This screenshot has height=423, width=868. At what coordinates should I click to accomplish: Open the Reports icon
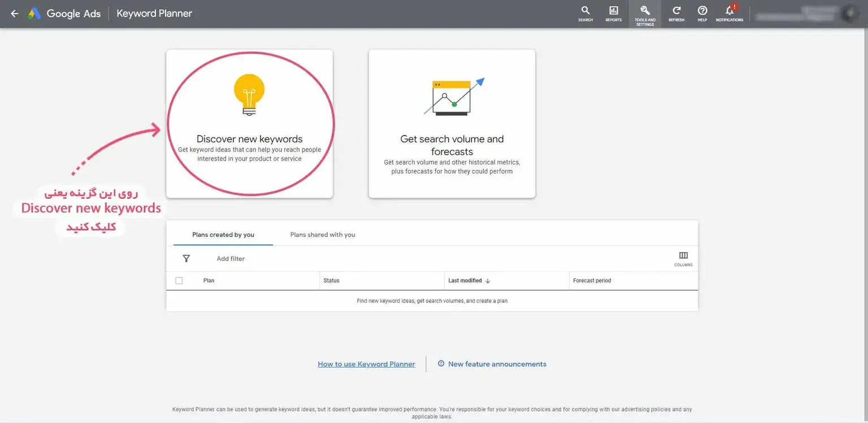(614, 14)
